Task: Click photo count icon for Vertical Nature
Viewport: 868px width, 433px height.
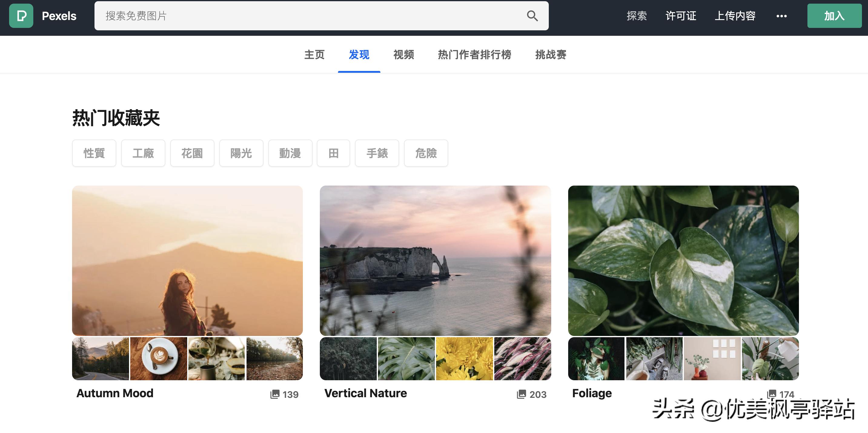Action: (x=521, y=394)
